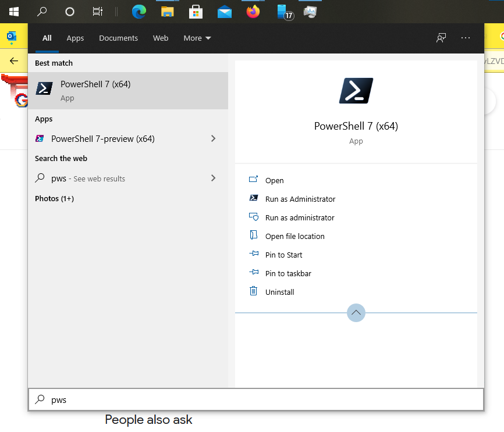Launch Firefox from taskbar
The width and height of the screenshot is (504, 432).
(253, 12)
